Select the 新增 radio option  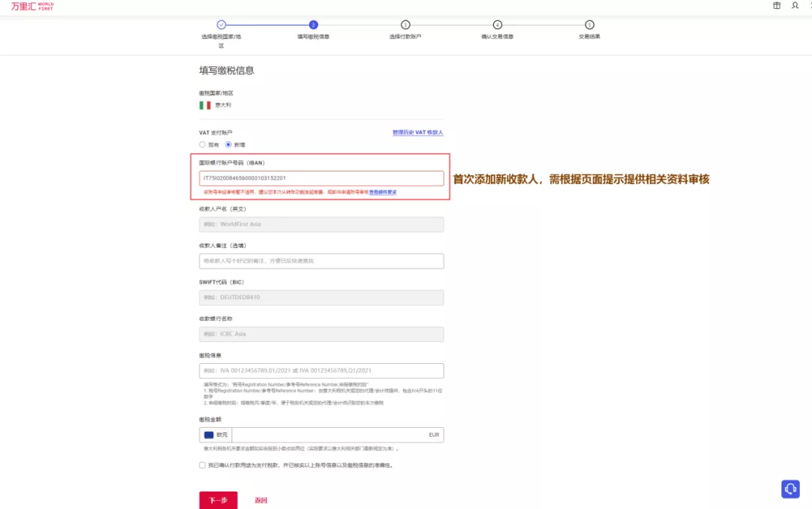[x=227, y=145]
